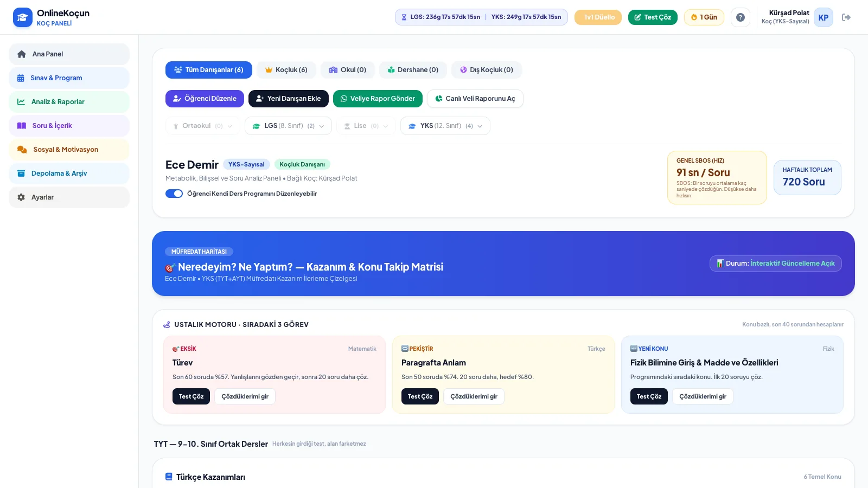Expand the Ortaokul (0) dropdown
This screenshot has width=868, height=488.
pyautogui.click(x=203, y=126)
